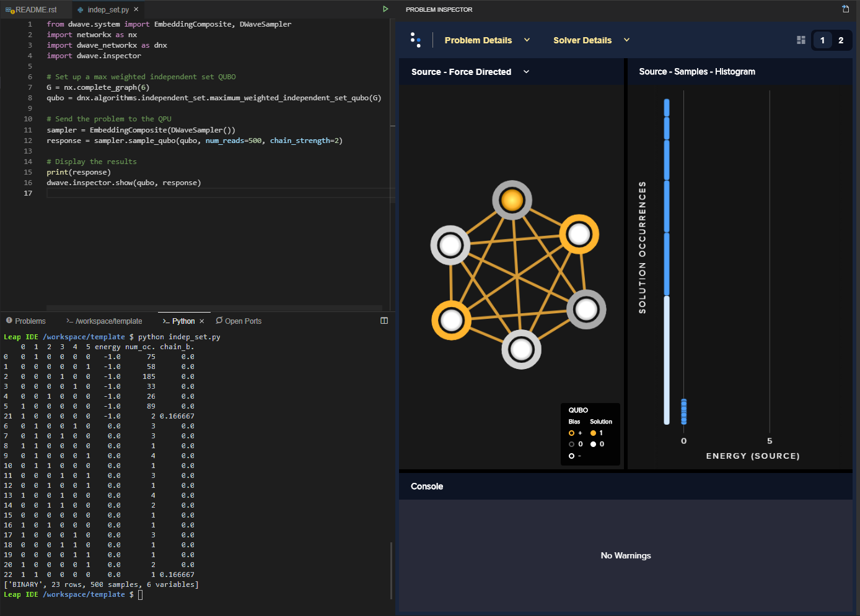Viewport: 860px width, 616px height.
Task: Click positive bias legend swatch
Action: (571, 433)
